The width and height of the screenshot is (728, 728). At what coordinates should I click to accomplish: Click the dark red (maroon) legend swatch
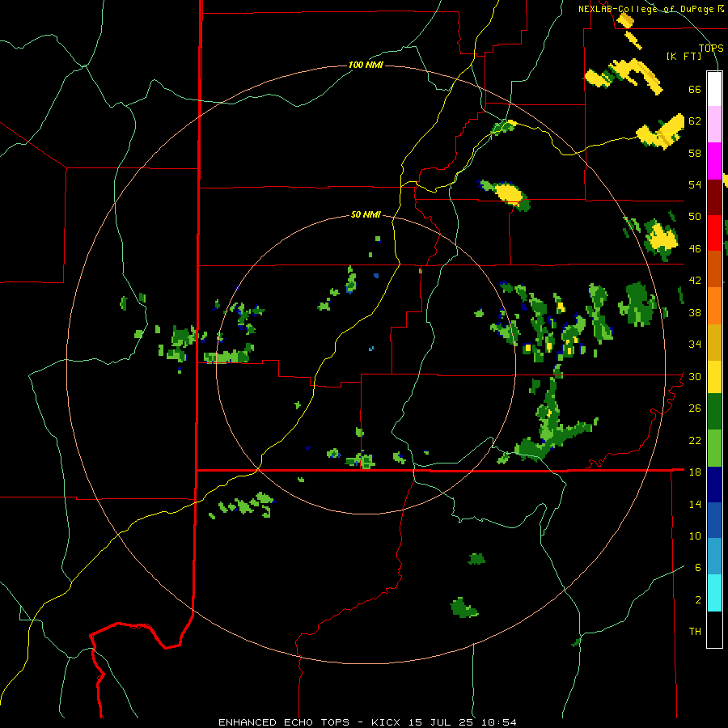click(714, 197)
